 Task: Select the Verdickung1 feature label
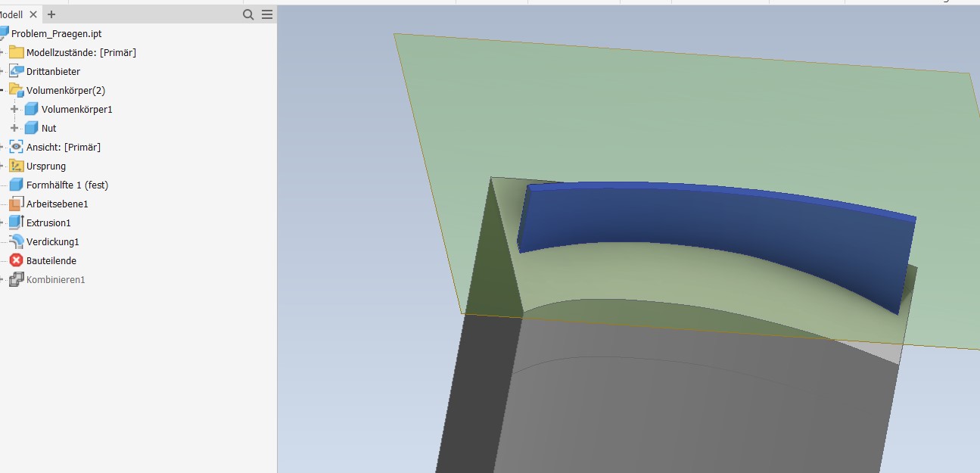pyautogui.click(x=53, y=241)
